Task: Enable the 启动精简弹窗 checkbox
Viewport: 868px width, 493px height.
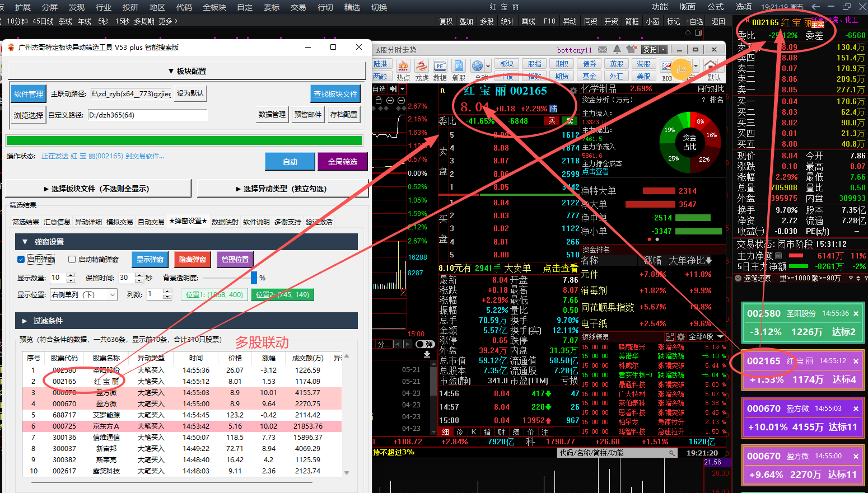Action: 72,260
